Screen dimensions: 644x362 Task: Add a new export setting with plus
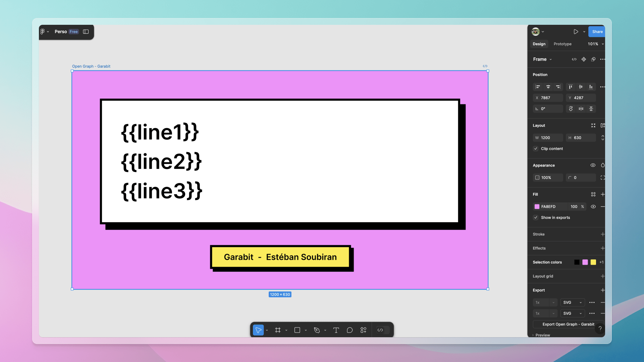(x=603, y=290)
